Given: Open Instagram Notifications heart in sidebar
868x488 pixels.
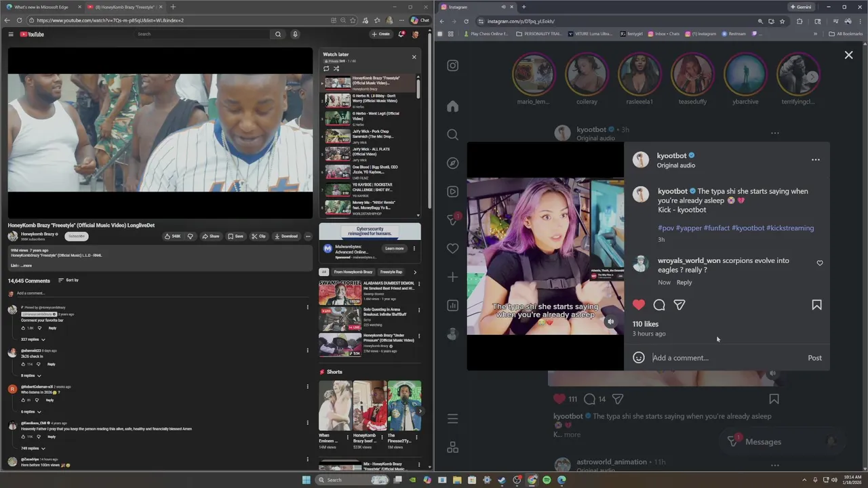Looking at the screenshot, I should 452,249.
